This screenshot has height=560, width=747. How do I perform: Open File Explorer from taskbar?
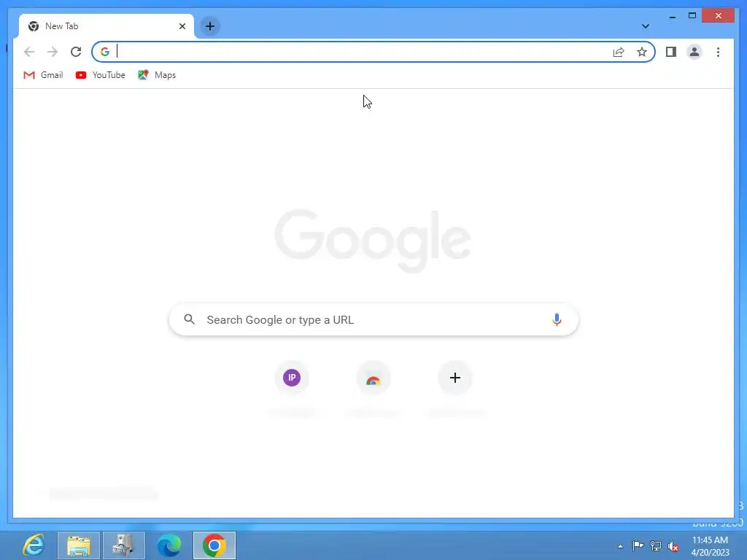79,545
